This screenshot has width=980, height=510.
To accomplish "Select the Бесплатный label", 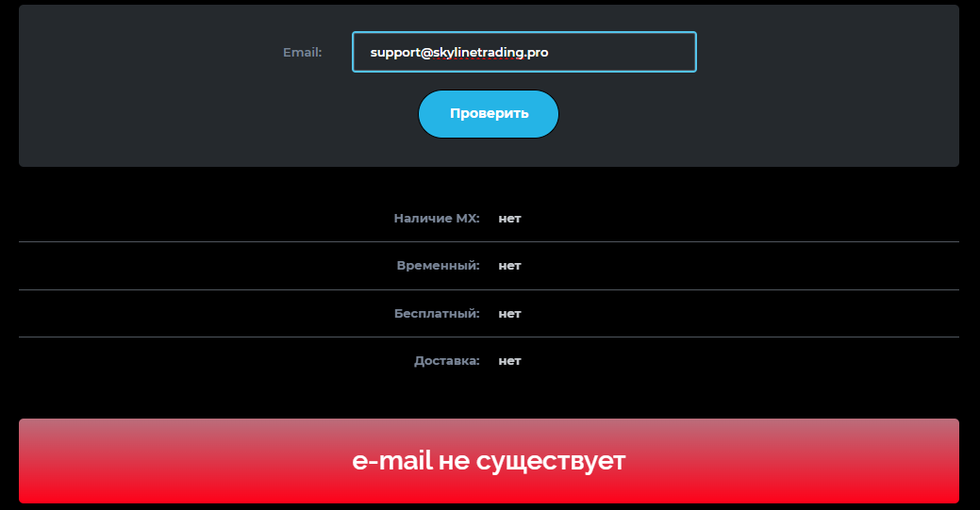I will click(437, 313).
